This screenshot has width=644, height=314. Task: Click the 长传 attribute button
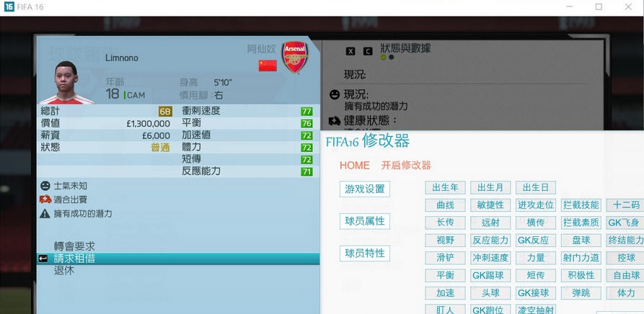(445, 223)
